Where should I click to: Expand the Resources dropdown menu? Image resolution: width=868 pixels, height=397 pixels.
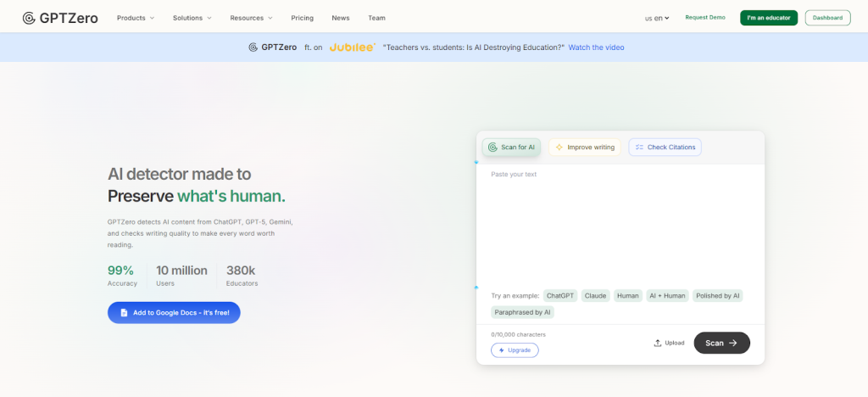(x=252, y=18)
